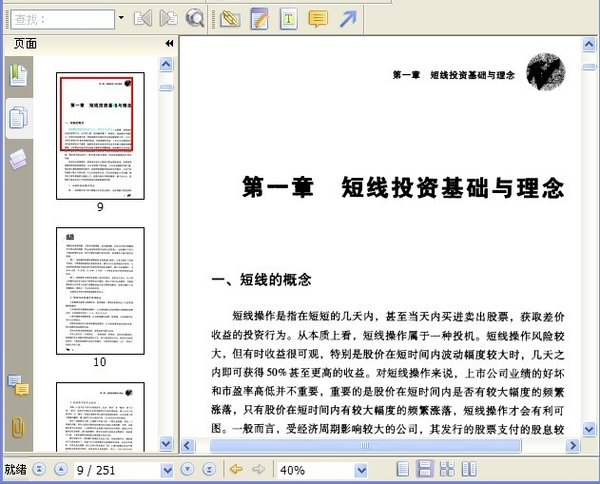Click the previous view orange arrow
Viewport: 600px width, 484px height.
(x=236, y=469)
